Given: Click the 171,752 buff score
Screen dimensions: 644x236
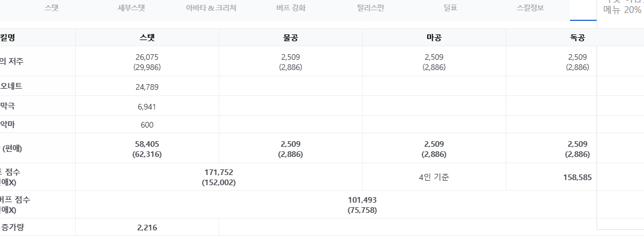Looking at the screenshot, I should [x=219, y=172].
